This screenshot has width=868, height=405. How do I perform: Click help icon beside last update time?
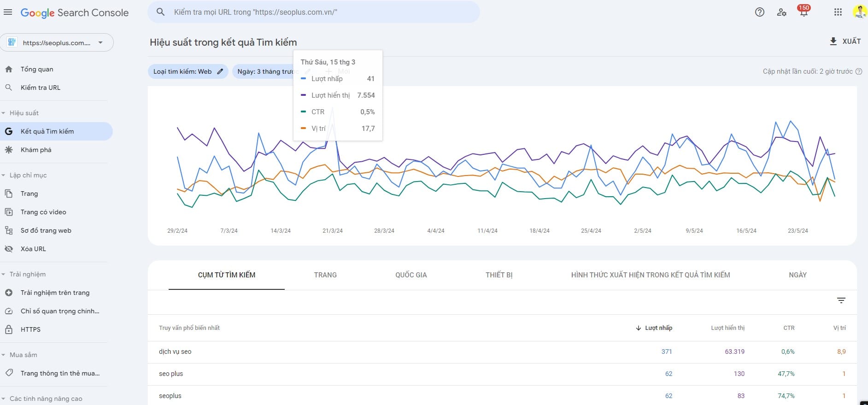859,71
